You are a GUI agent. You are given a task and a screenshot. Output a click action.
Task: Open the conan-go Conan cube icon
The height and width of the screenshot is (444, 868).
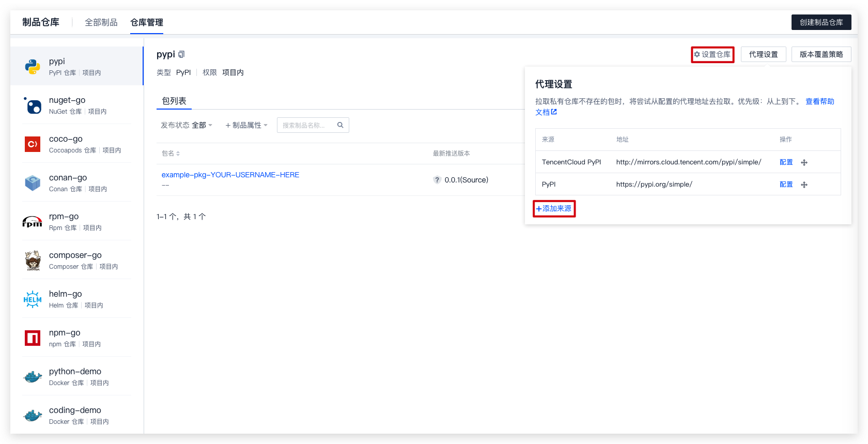point(33,183)
